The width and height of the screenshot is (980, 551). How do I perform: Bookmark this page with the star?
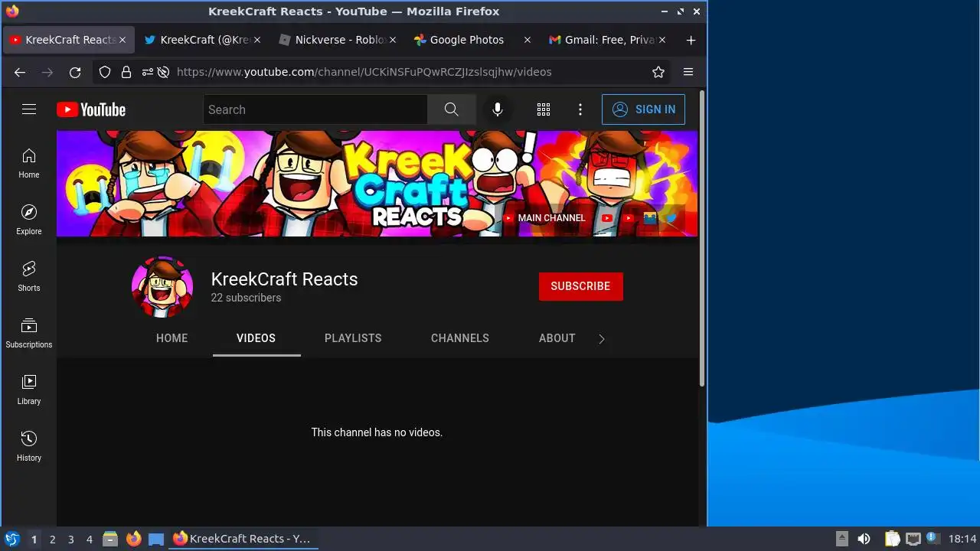tap(658, 72)
